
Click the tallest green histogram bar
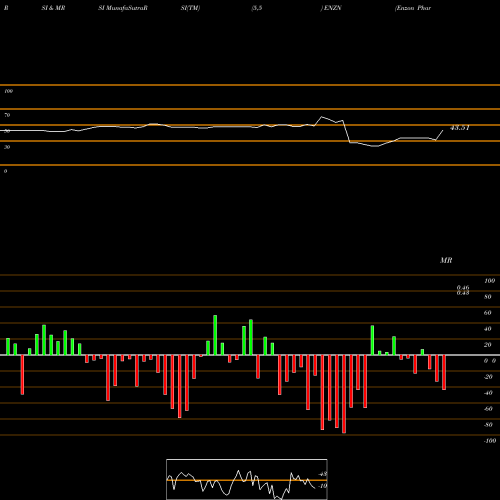coord(215,335)
